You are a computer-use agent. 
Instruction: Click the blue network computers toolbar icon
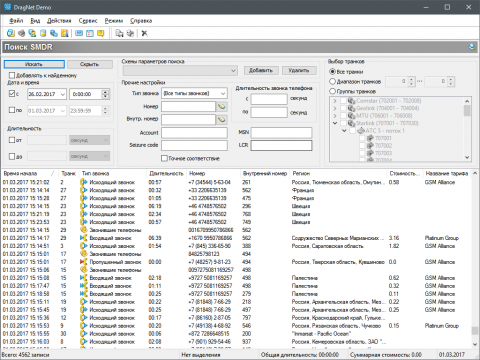pyautogui.click(x=54, y=33)
